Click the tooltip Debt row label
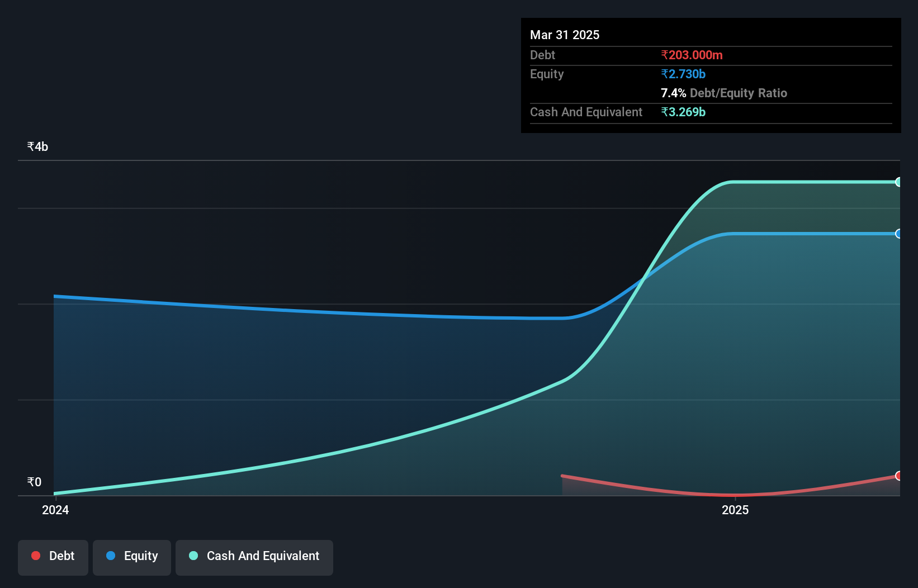Viewport: 918px width, 588px height. click(x=542, y=55)
